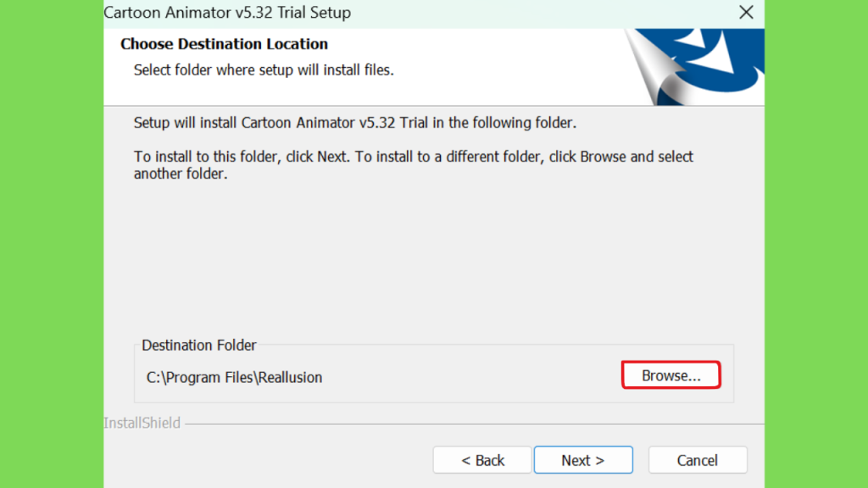868x488 pixels.
Task: Click the 'Select folder where setup' subtitle
Action: [x=264, y=70]
